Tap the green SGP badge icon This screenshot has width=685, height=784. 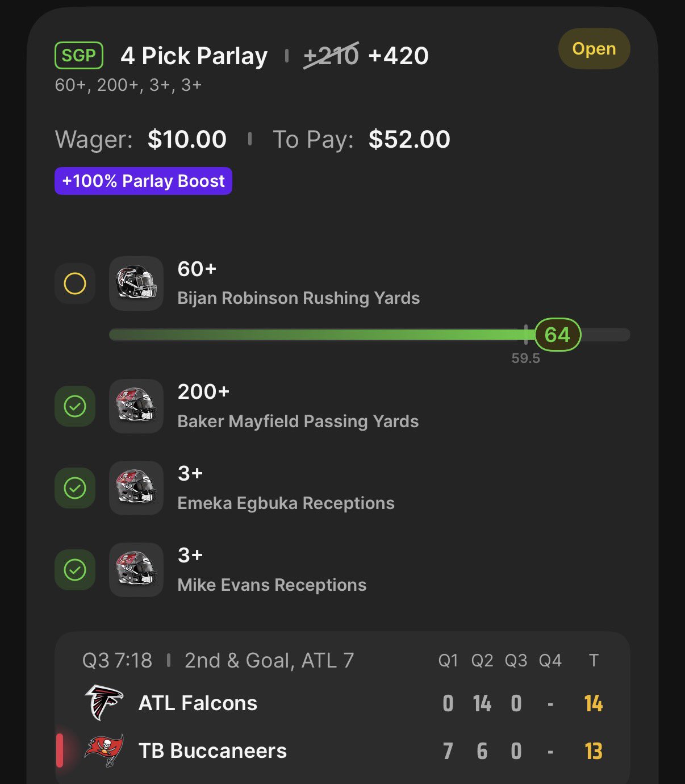79,56
